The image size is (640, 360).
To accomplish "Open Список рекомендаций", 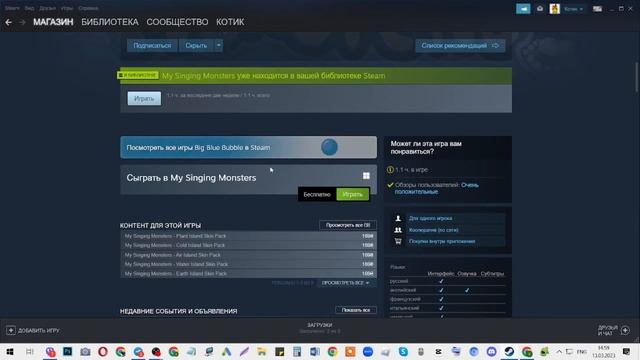I will pos(460,45).
